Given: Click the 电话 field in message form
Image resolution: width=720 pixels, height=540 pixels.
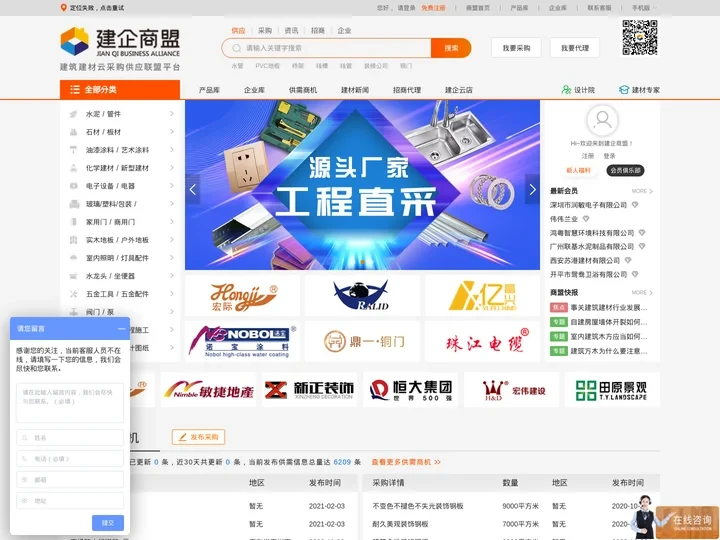Looking at the screenshot, I should click(70, 459).
